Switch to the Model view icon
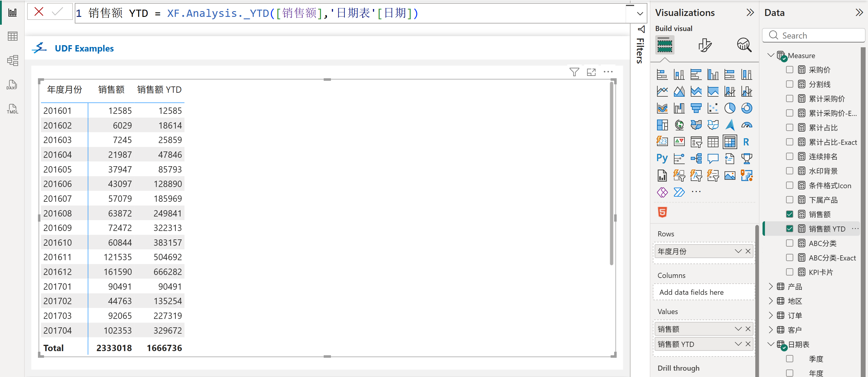Viewport: 868px width, 377px height. (x=12, y=61)
